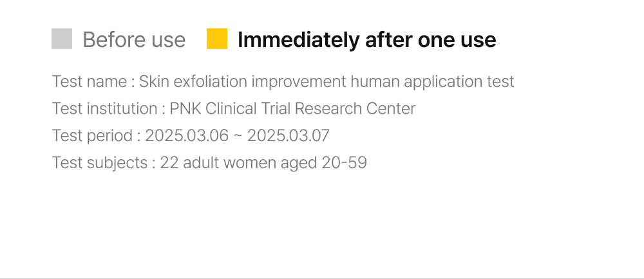Click the word "PNK" in the institution line
The width and height of the screenshot is (644, 279).
[x=185, y=108]
